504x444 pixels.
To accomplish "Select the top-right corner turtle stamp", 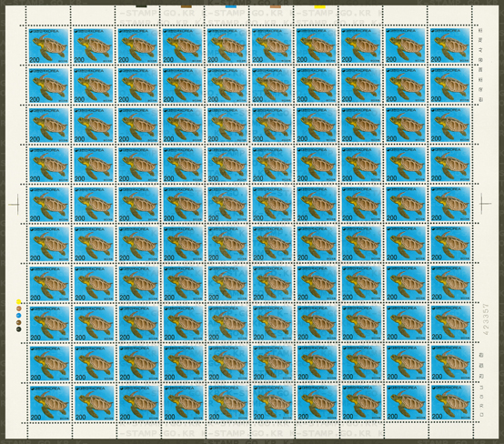I will coord(449,45).
